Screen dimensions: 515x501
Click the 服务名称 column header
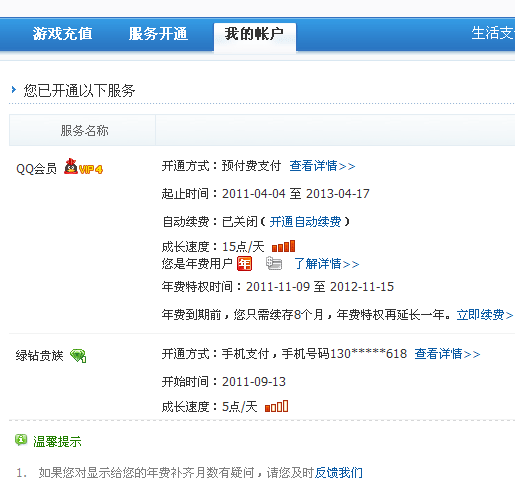[x=84, y=130]
